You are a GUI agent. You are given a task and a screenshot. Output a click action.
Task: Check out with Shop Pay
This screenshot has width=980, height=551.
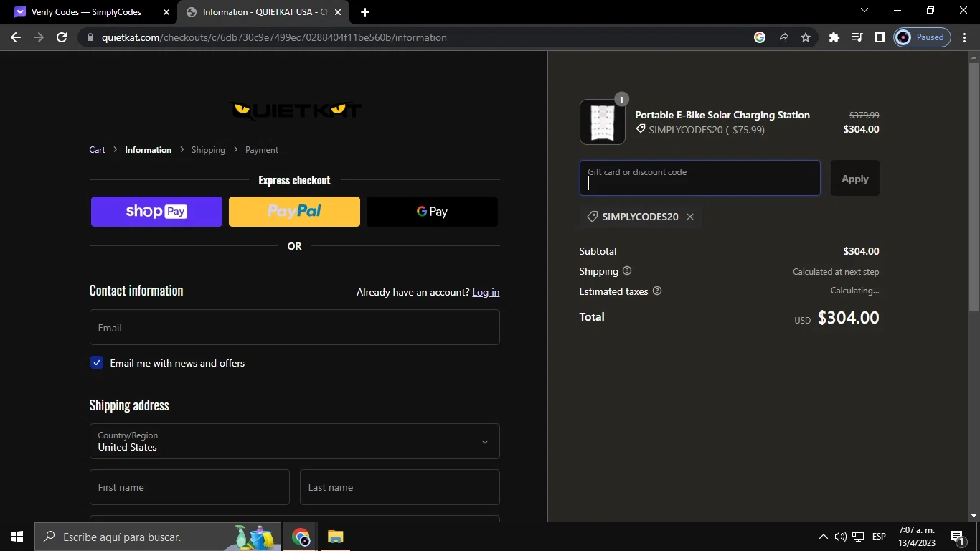(156, 212)
